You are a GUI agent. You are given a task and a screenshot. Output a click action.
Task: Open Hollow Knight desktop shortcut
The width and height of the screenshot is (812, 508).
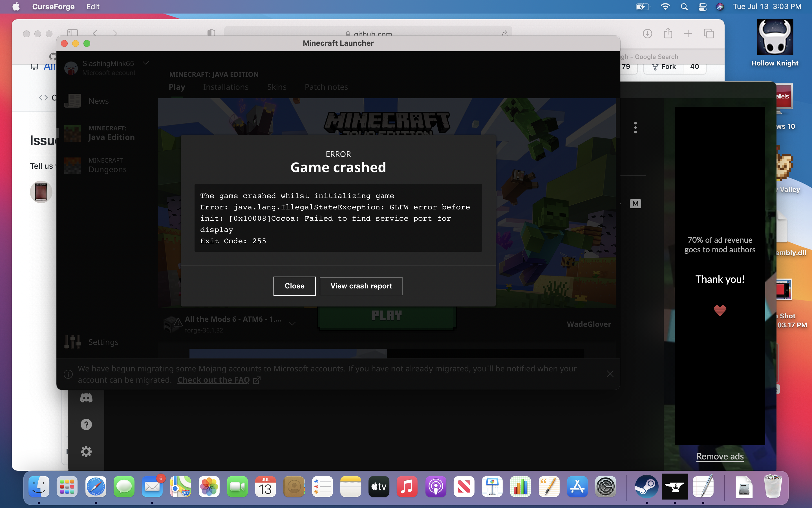(775, 43)
